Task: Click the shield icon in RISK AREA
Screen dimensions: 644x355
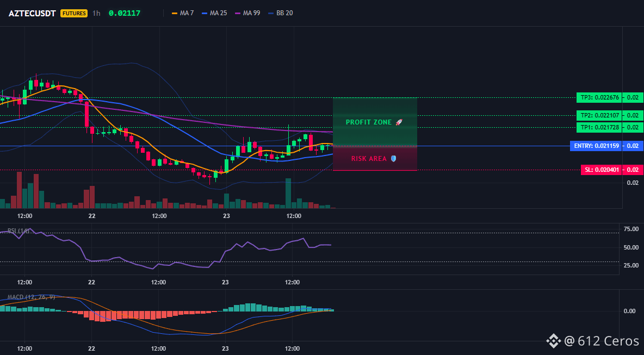Action: 393,158
